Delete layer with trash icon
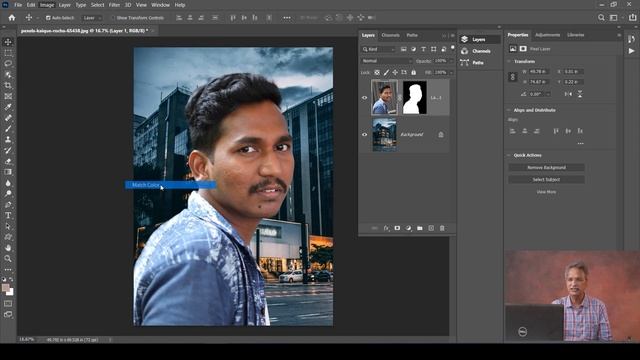 (x=442, y=228)
